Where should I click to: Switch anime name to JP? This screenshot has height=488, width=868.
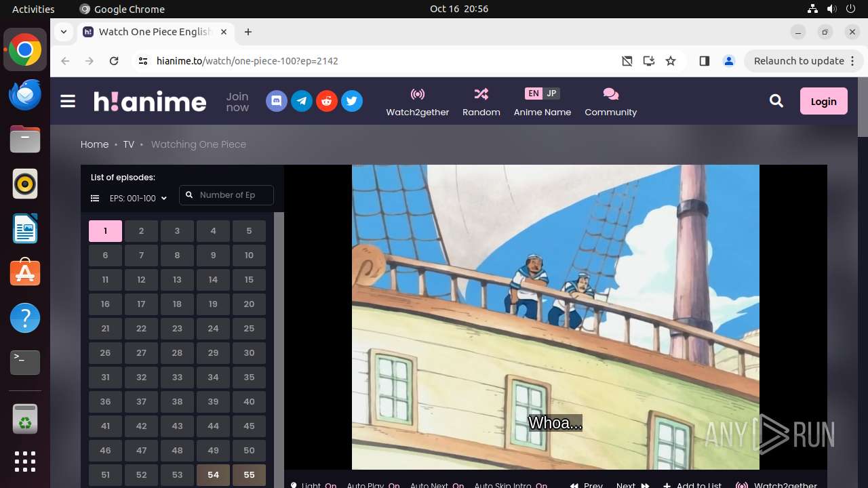[x=551, y=94]
